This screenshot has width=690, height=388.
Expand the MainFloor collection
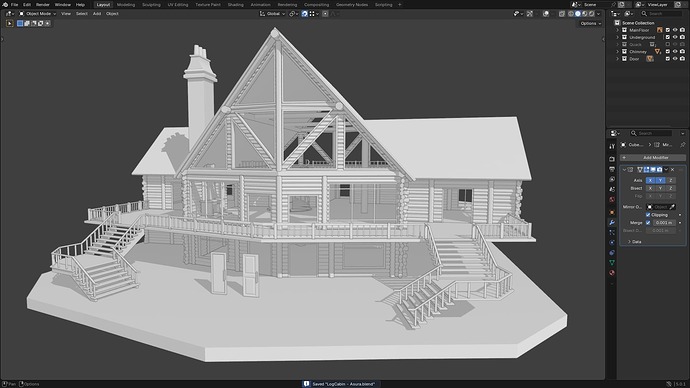point(617,30)
